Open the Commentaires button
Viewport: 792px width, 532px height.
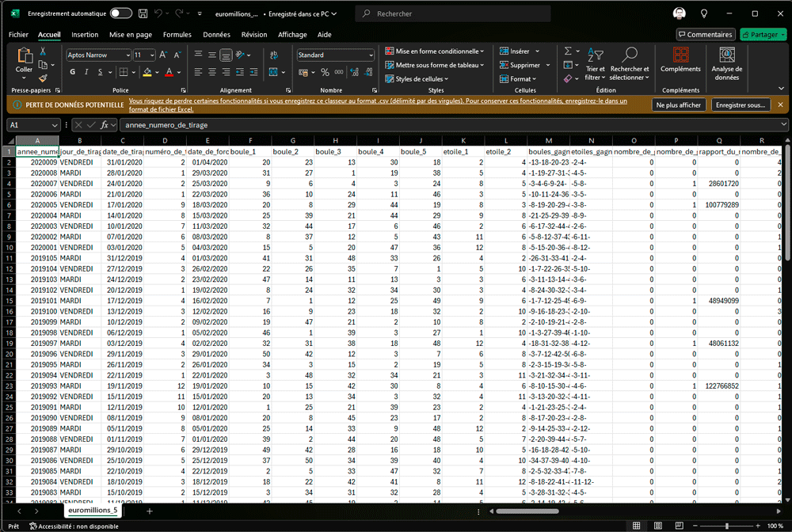(705, 34)
